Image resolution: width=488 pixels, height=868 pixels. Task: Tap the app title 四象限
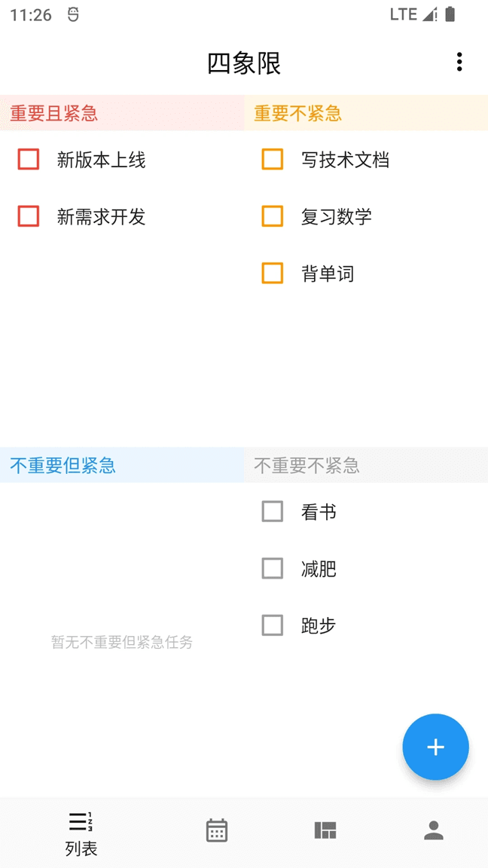244,63
